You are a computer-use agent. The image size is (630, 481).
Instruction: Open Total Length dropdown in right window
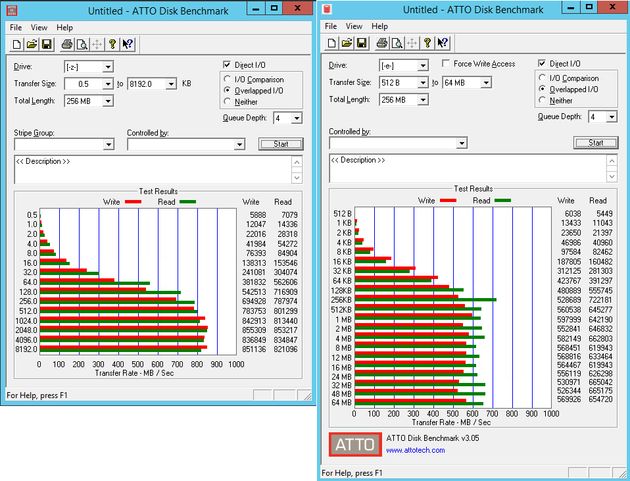[x=423, y=100]
